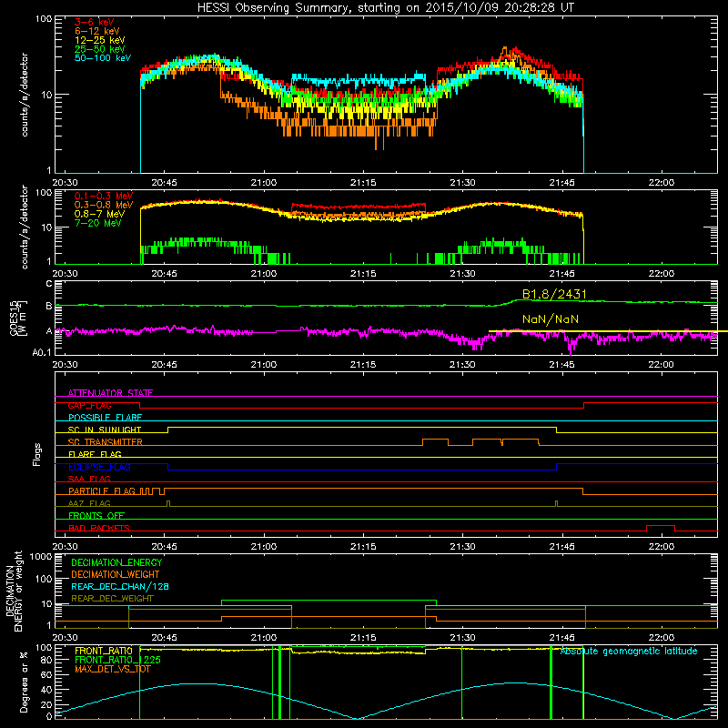728x728 pixels.
Task: Click the MAX_DET_VS_TOT legend label
Action: [x=113, y=669]
